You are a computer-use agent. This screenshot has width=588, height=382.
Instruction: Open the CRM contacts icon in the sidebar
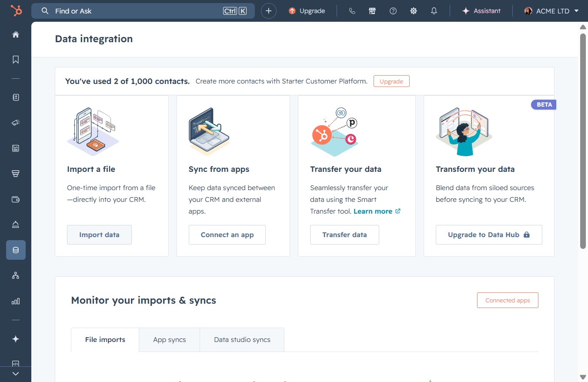(16, 97)
